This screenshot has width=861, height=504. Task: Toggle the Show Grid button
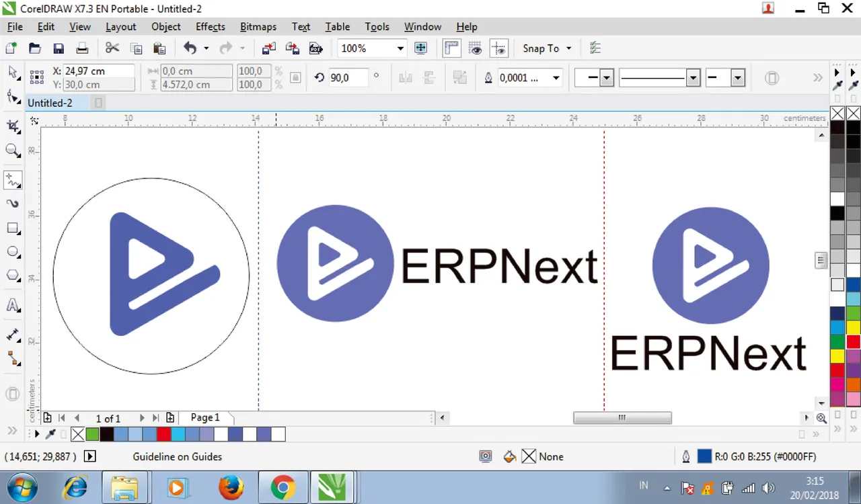tap(476, 48)
